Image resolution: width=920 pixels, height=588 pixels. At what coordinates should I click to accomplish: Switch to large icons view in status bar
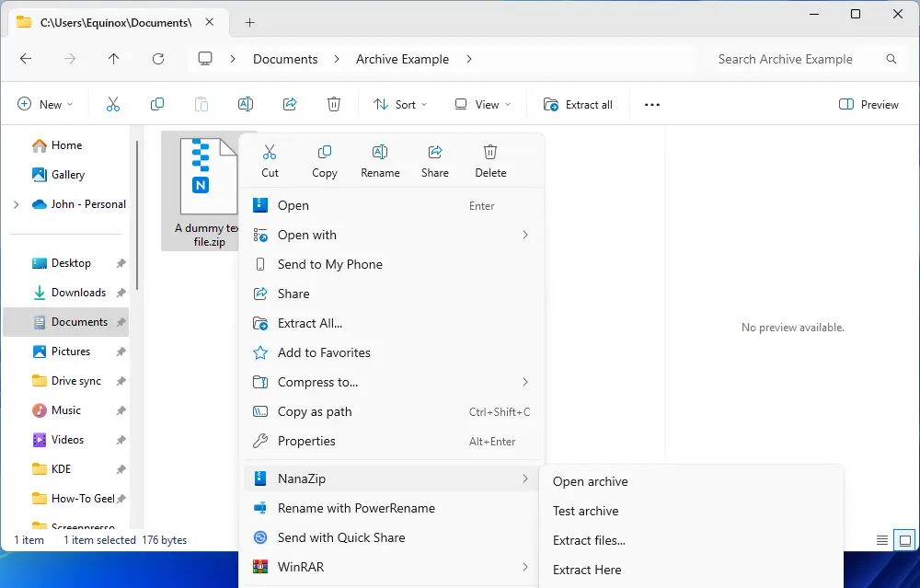click(904, 540)
